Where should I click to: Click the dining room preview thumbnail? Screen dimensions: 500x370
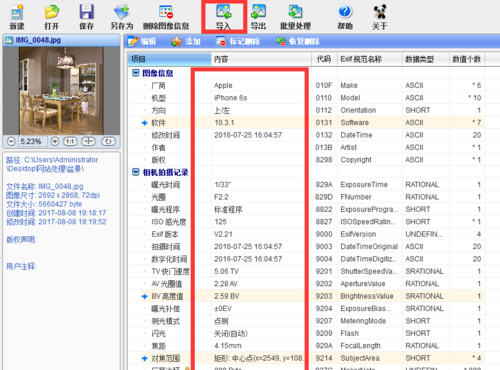tap(61, 90)
